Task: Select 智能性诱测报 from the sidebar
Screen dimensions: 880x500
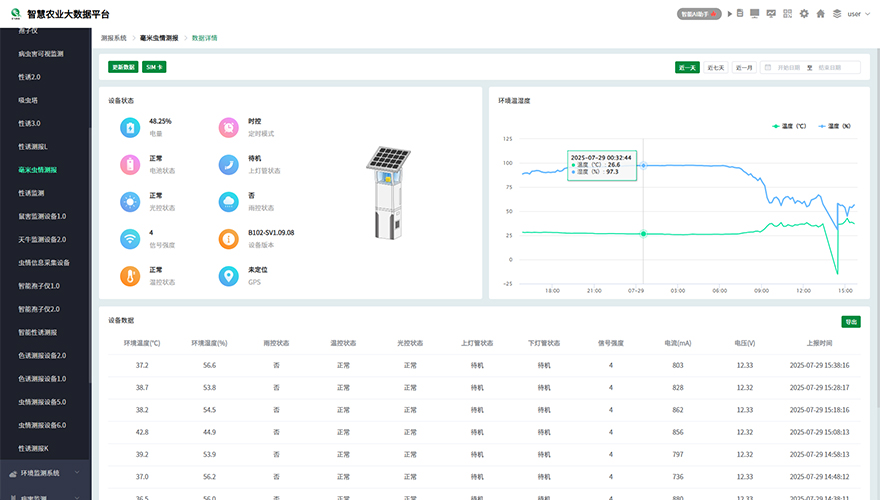Action: 38,332
